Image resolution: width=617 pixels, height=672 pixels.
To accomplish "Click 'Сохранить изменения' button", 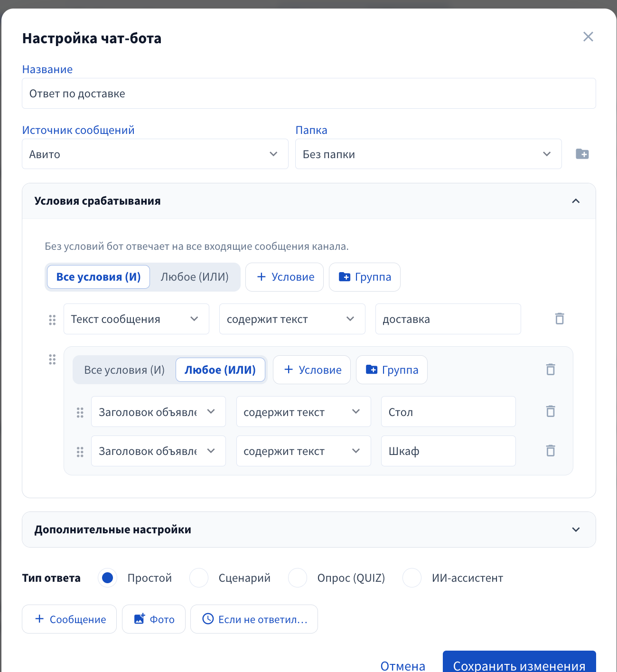I will (x=519, y=662).
